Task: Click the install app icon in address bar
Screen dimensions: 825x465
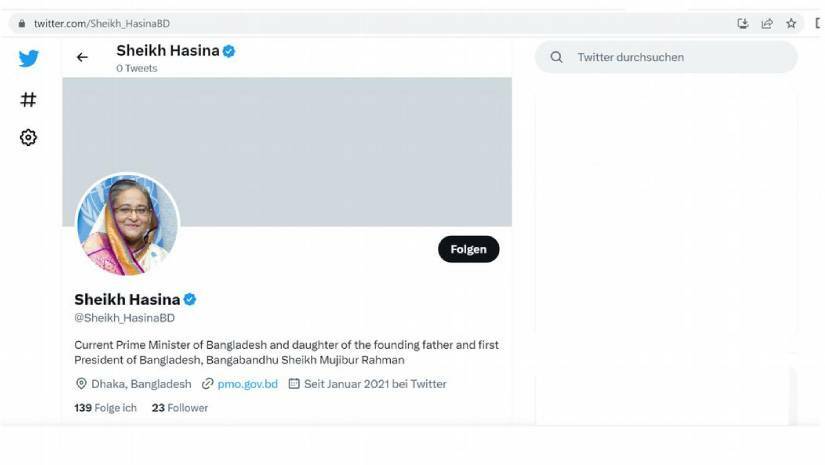Action: coord(743,23)
